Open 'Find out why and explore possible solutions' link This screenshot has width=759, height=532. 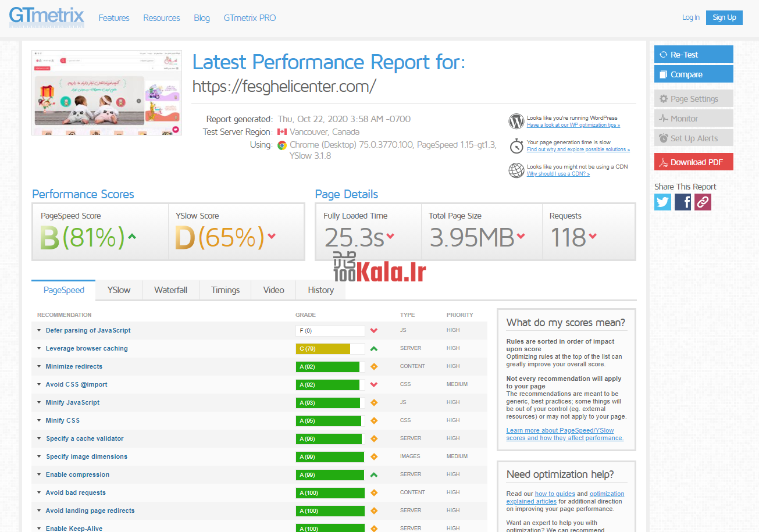[578, 149]
